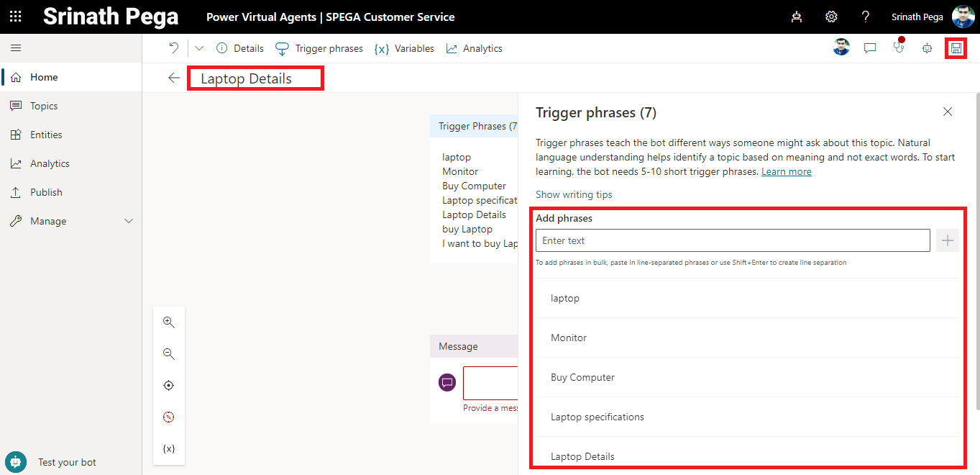Open the topic checker stethoscope icon
This screenshot has height=475, width=980.
point(899,48)
